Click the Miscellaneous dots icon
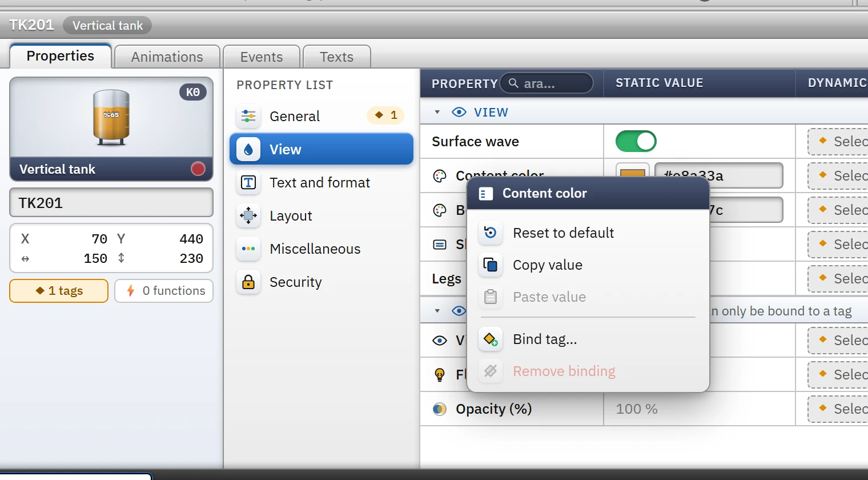 pyautogui.click(x=248, y=249)
